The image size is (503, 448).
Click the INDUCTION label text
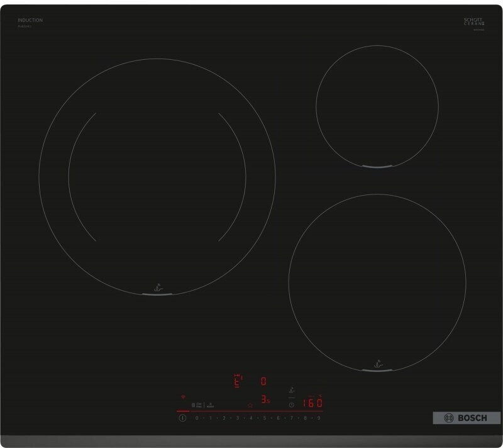coord(31,21)
